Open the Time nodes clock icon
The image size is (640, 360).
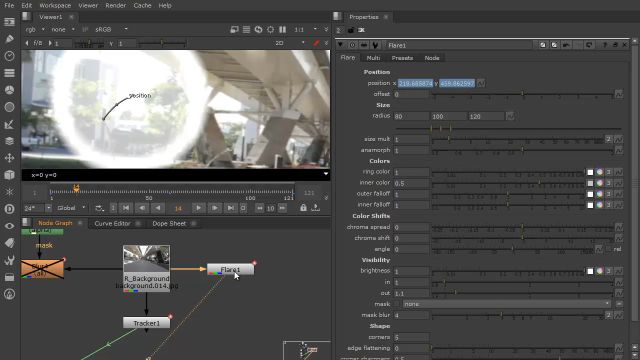click(x=9, y=56)
